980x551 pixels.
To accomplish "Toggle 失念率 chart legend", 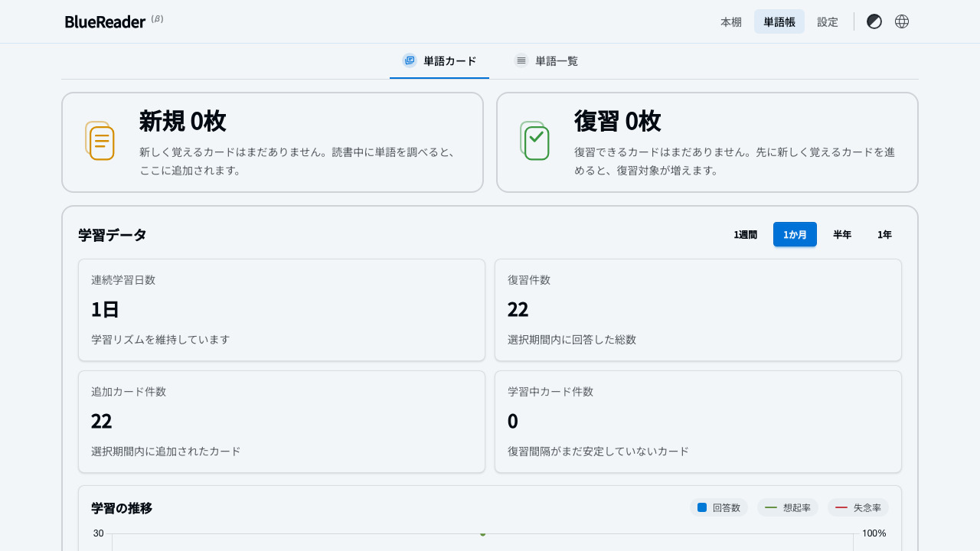I will [x=858, y=507].
